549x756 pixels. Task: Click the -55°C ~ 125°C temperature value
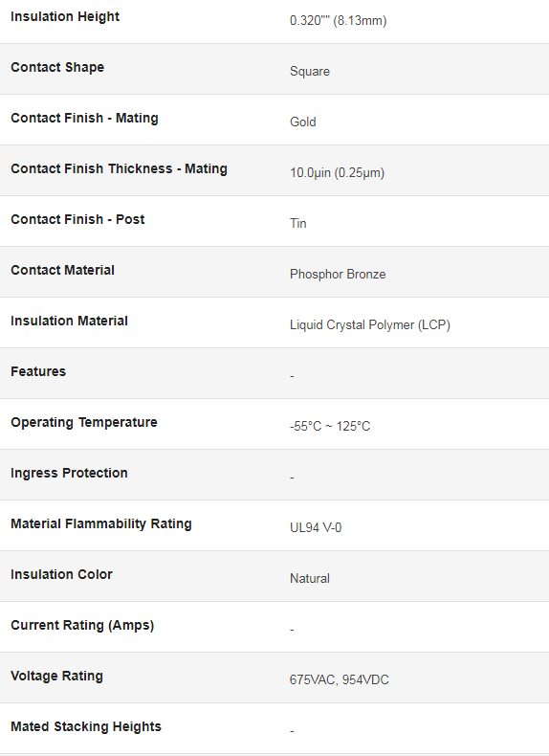pos(330,426)
